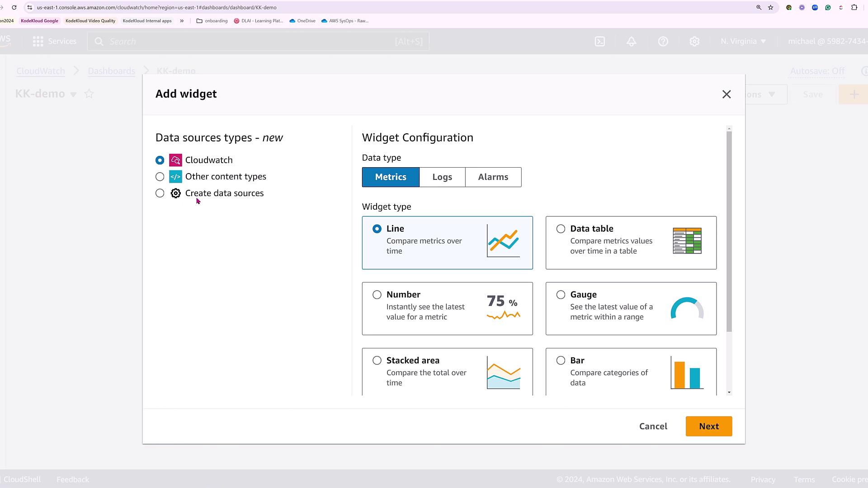Bookmark page with browser star icon
The image size is (868, 488).
[x=771, y=8]
